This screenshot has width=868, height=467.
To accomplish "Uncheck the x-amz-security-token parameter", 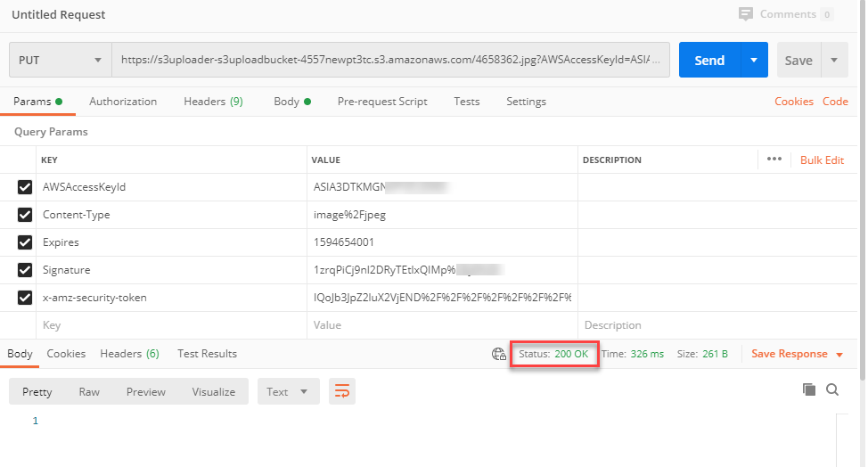I will (x=25, y=298).
